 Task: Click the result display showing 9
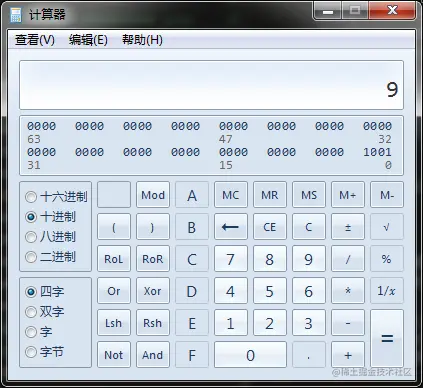(211, 85)
